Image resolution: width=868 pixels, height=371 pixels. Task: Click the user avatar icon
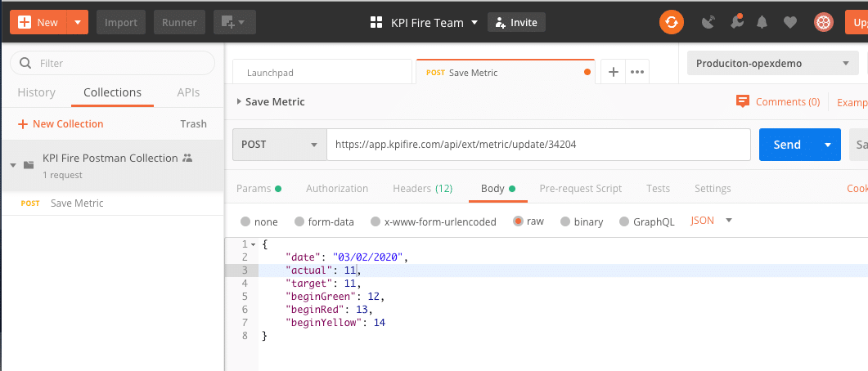click(x=822, y=22)
